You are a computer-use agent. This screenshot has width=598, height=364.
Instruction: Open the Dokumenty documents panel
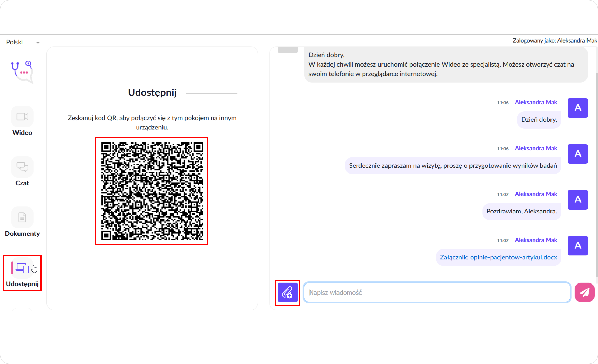coord(22,217)
